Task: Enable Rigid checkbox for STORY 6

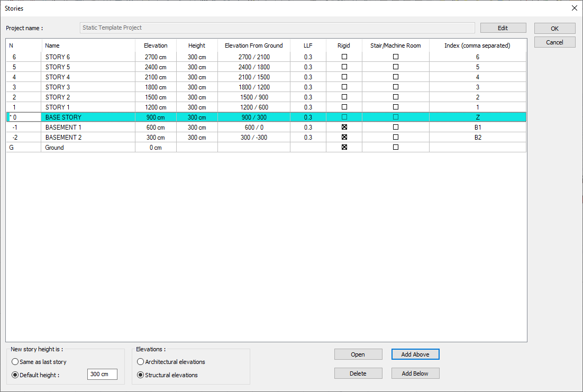Action: [x=344, y=57]
